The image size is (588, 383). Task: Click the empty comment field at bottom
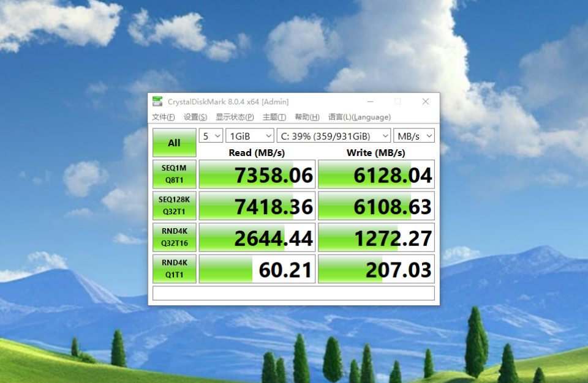(293, 293)
